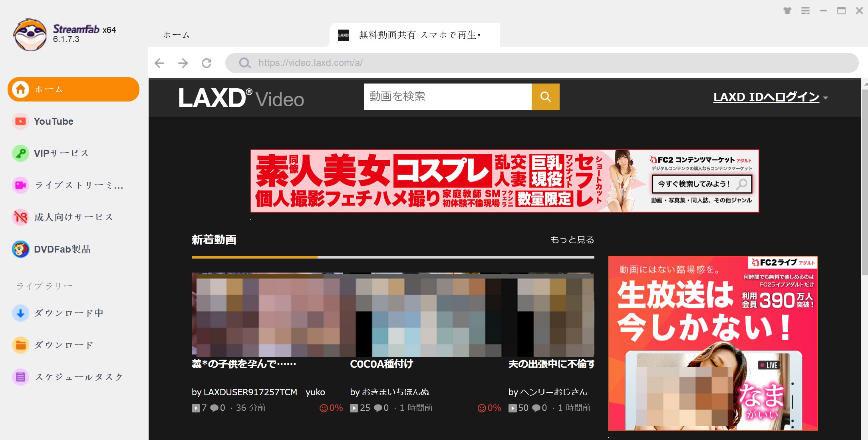Click もっと見る link
Image resolution: width=868 pixels, height=440 pixels.
coord(572,240)
